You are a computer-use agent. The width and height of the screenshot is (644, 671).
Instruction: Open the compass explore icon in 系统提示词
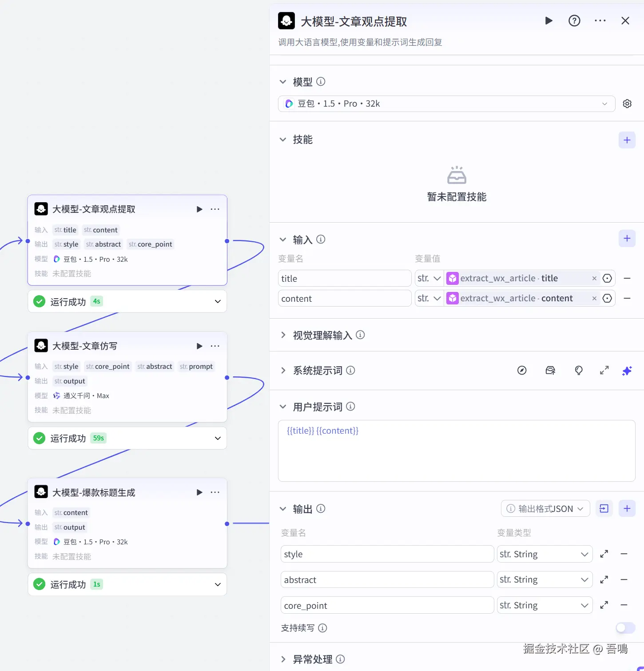[x=522, y=371]
